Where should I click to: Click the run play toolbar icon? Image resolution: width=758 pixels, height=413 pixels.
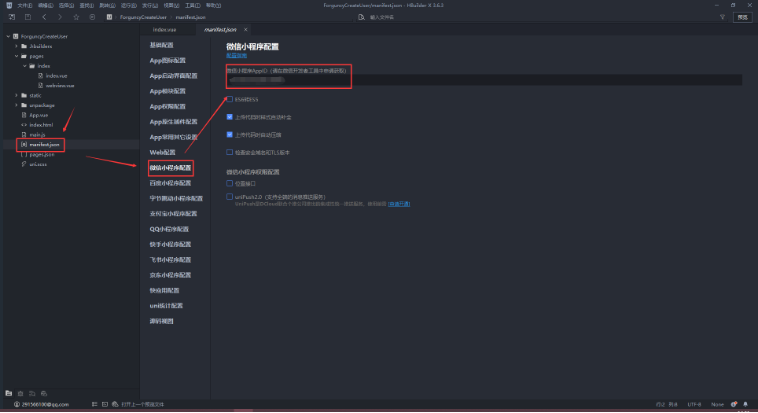click(x=92, y=17)
